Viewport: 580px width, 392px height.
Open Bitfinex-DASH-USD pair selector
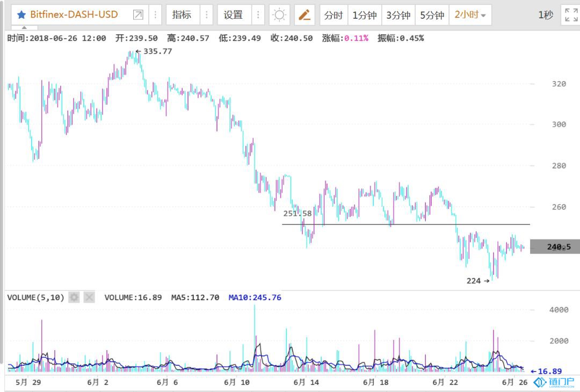74,15
